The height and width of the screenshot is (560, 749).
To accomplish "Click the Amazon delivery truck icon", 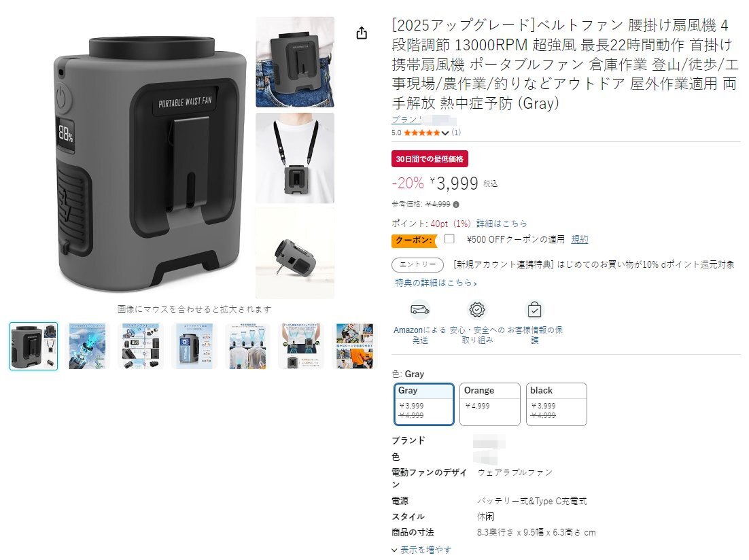I will [420, 310].
